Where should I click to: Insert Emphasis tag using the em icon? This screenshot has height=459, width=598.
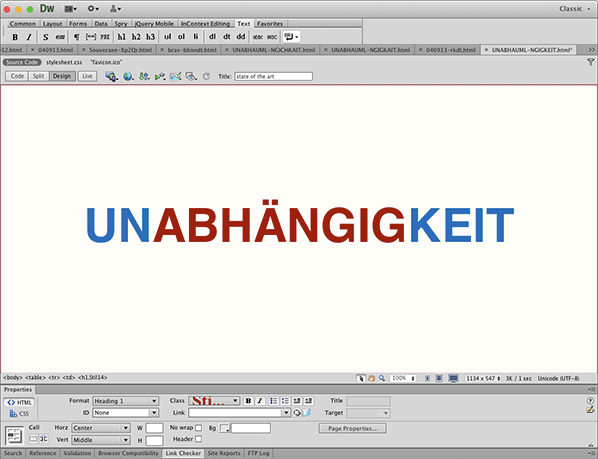tap(60, 37)
